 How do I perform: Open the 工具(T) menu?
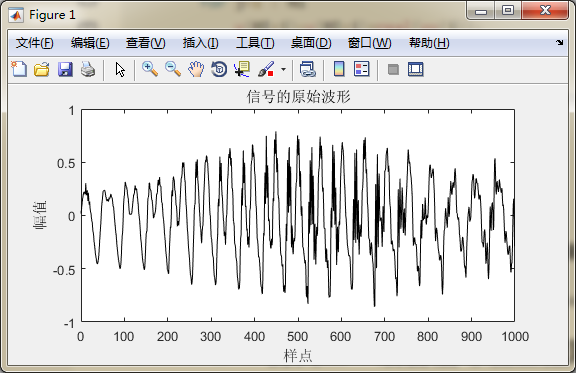point(255,43)
